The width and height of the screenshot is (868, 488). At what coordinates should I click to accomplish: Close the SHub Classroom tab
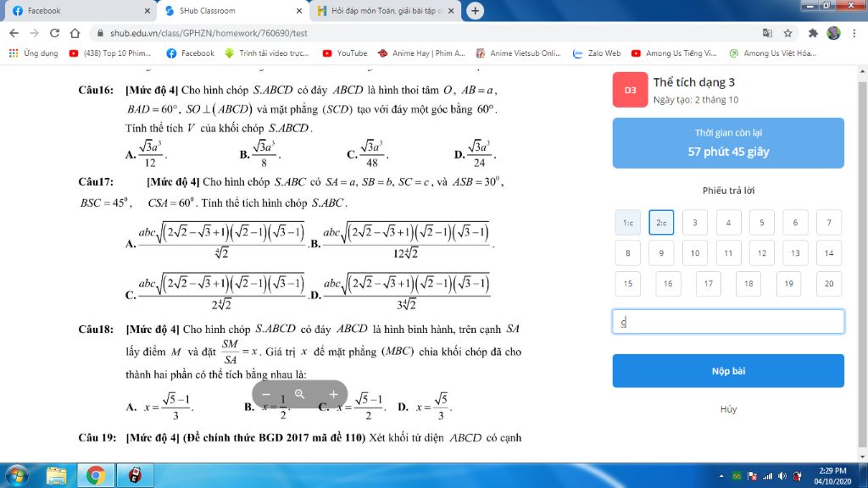(299, 10)
